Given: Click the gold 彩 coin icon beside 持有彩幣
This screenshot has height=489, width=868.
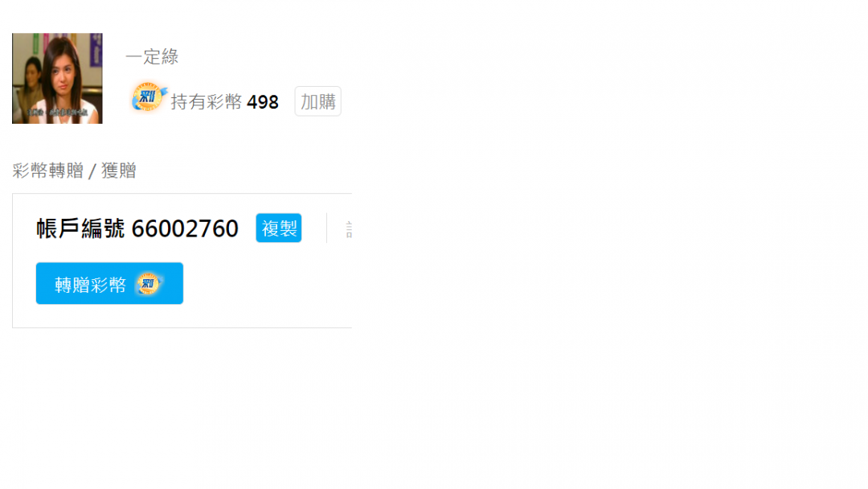Looking at the screenshot, I should (x=149, y=98).
